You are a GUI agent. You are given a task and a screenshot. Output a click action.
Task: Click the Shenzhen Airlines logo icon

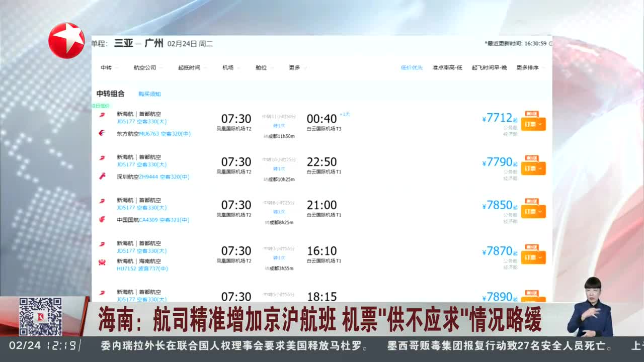pyautogui.click(x=102, y=176)
